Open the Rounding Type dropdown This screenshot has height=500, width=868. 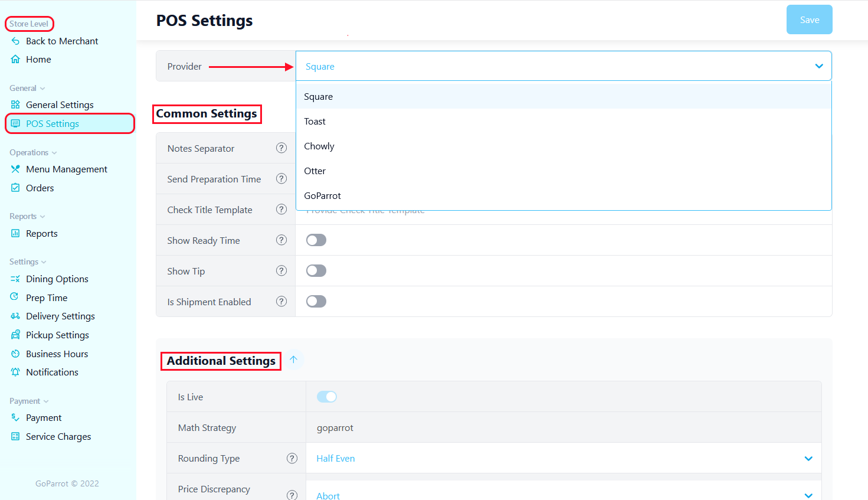pos(564,458)
